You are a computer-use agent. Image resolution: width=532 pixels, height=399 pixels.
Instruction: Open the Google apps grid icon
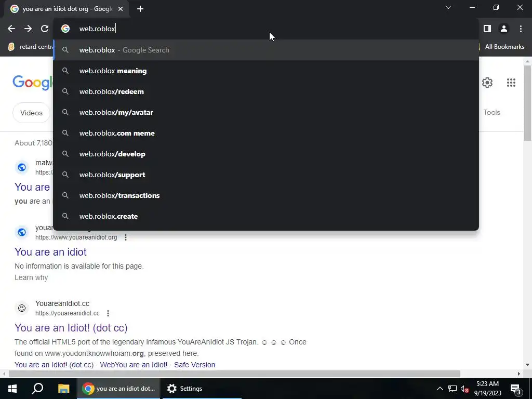point(511,83)
